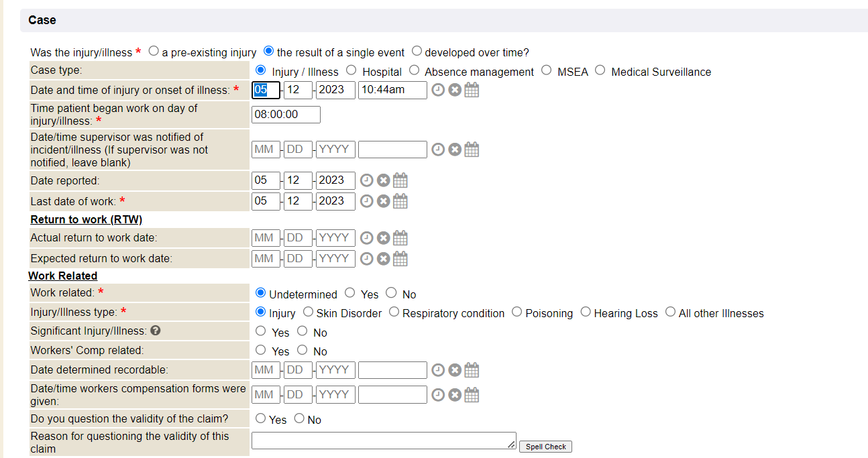Select 'developed over time?' radio option
The image size is (868, 458).
[x=417, y=51]
